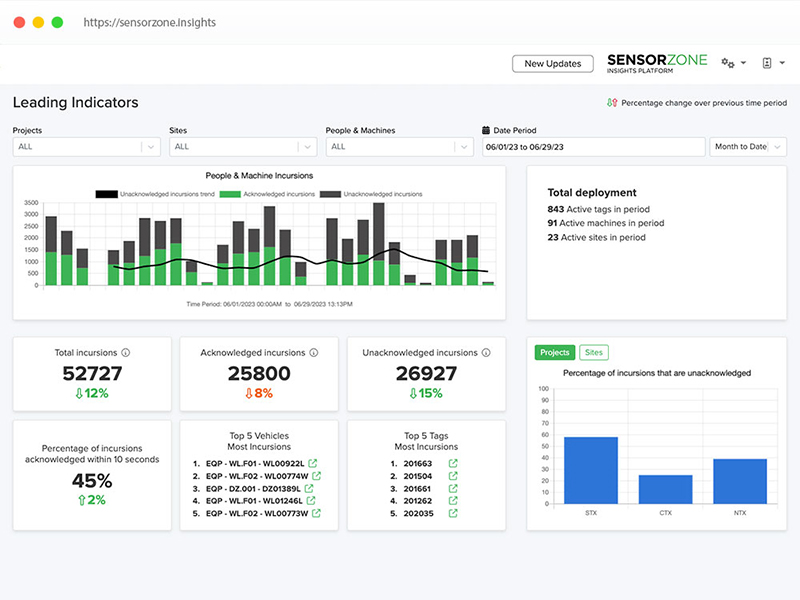Click the user profile badge icon
800x600 pixels.
pyautogui.click(x=768, y=63)
